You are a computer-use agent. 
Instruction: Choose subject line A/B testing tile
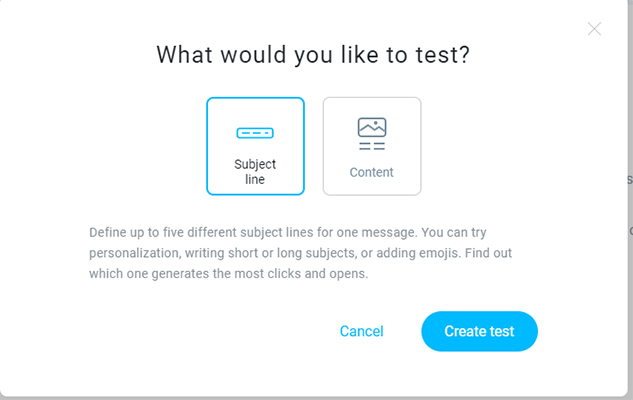coord(255,146)
